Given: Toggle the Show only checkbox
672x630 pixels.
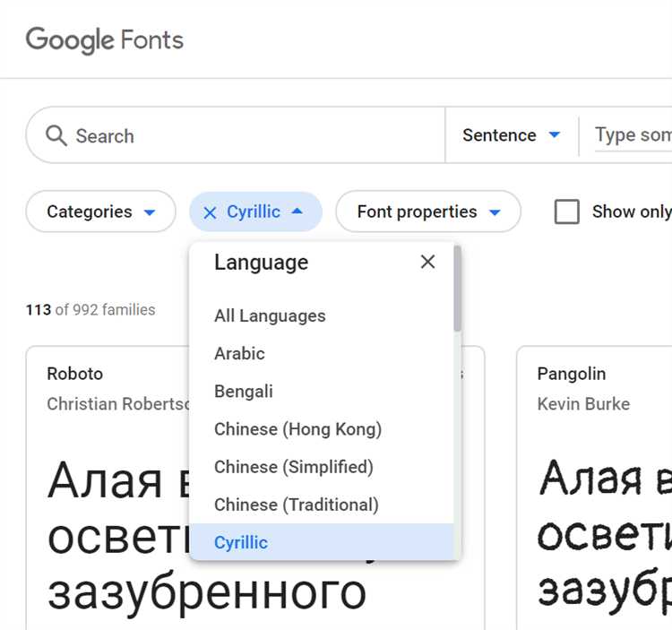Looking at the screenshot, I should click(x=566, y=211).
